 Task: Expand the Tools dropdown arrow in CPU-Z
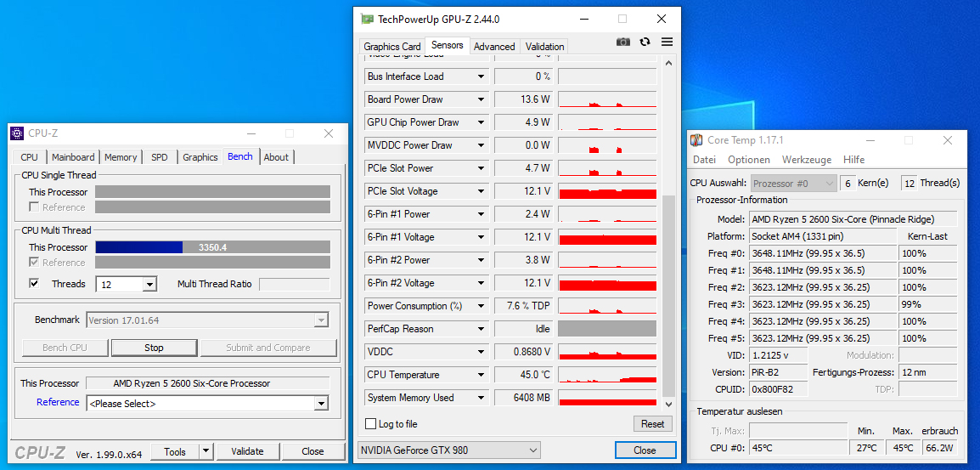coord(207,451)
